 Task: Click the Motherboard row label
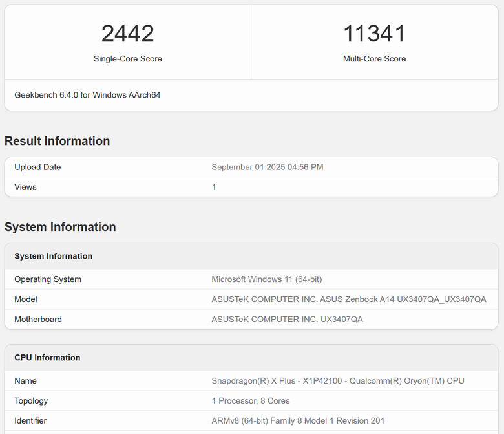pyautogui.click(x=38, y=319)
